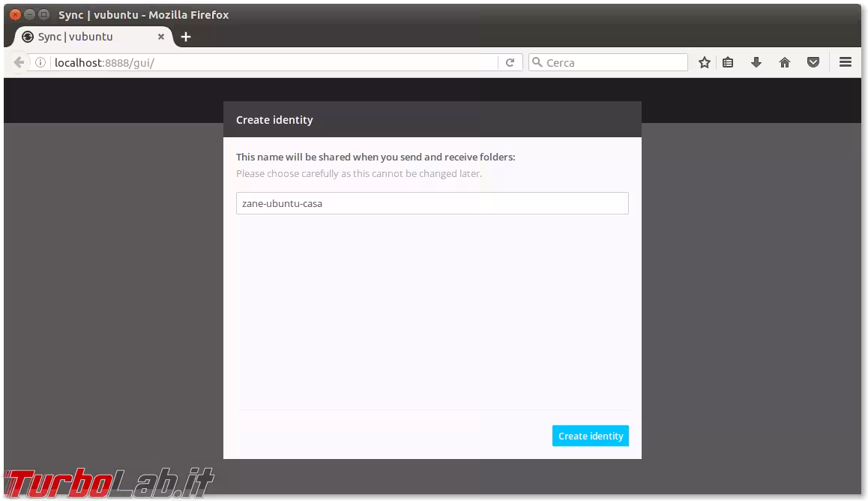Show bookmarks list icon
Viewport: 868px width, 501px height.
[x=728, y=62]
